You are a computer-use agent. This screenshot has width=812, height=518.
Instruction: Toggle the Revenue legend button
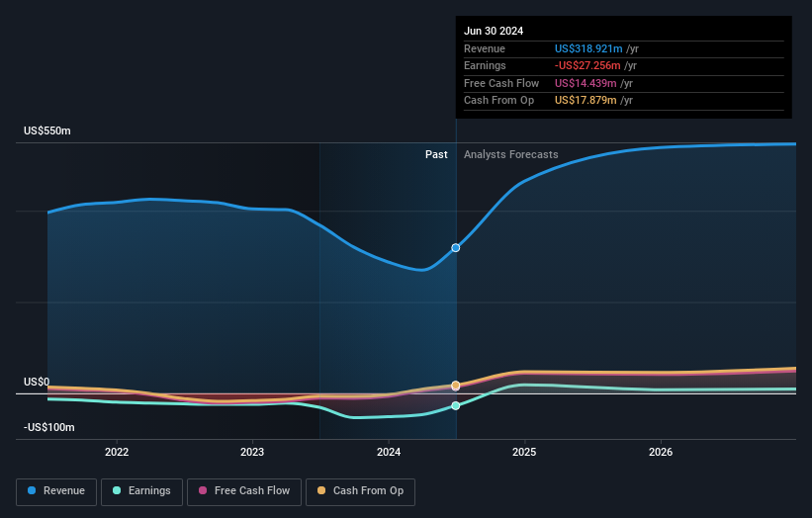tap(56, 491)
